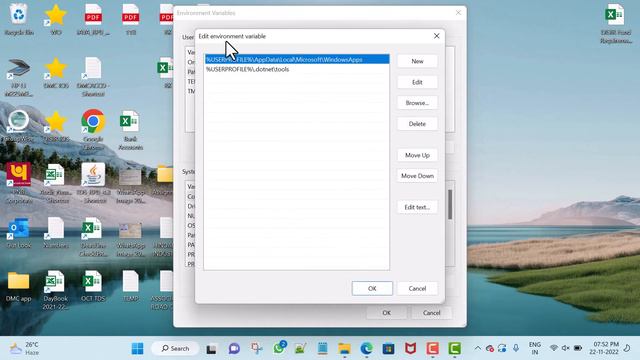Click the battery icon in system tray
The width and height of the screenshot is (640, 360).
(578, 348)
